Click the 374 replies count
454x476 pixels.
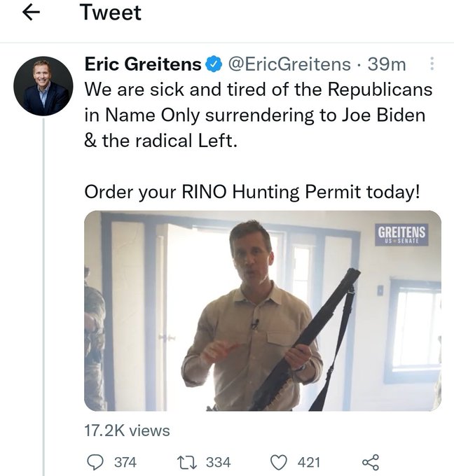pyautogui.click(x=125, y=462)
